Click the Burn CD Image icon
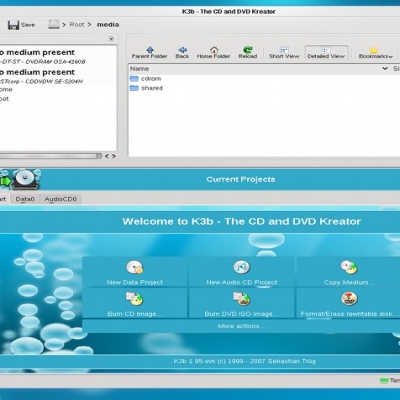The height and width of the screenshot is (400, 400). click(x=134, y=298)
